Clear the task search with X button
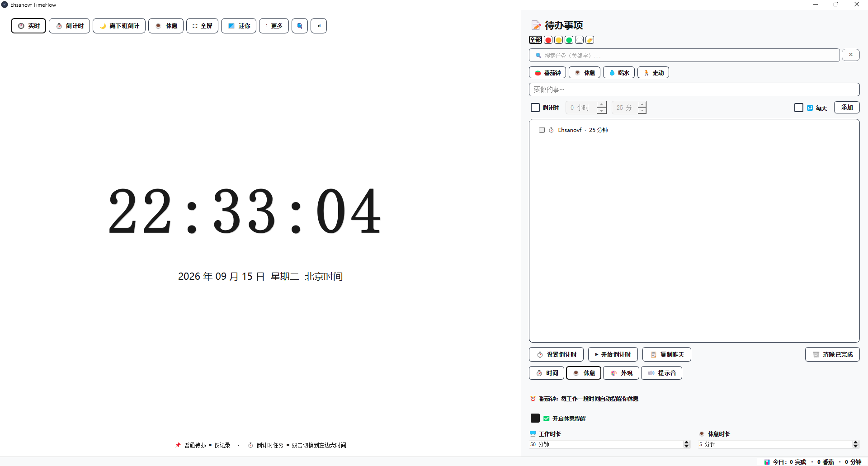The width and height of the screenshot is (868, 466). point(850,55)
